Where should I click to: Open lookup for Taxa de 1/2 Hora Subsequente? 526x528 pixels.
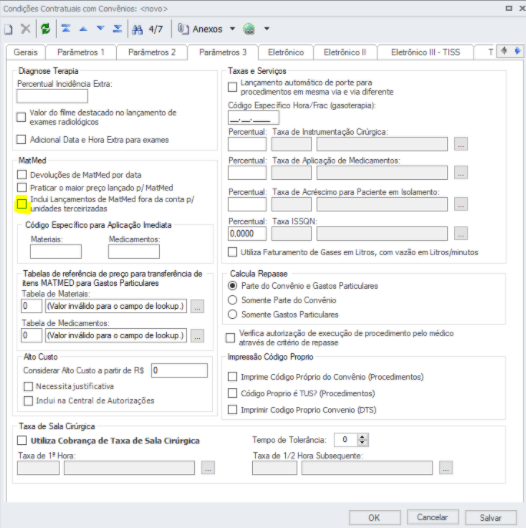coord(446,468)
